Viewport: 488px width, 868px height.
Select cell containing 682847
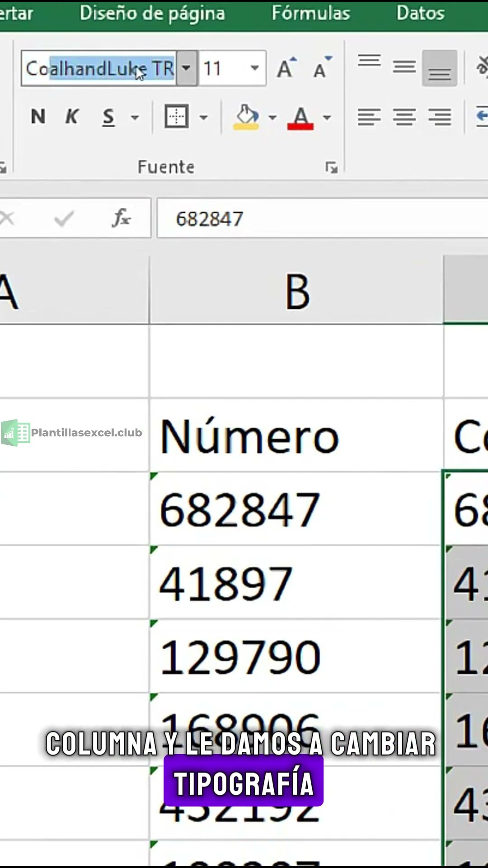click(296, 509)
